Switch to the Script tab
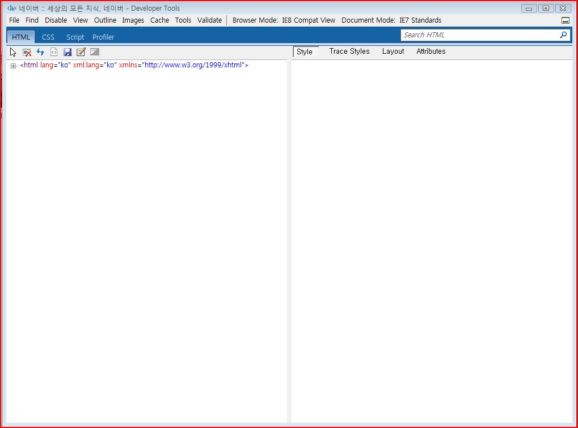This screenshot has width=578, height=428. tap(75, 37)
